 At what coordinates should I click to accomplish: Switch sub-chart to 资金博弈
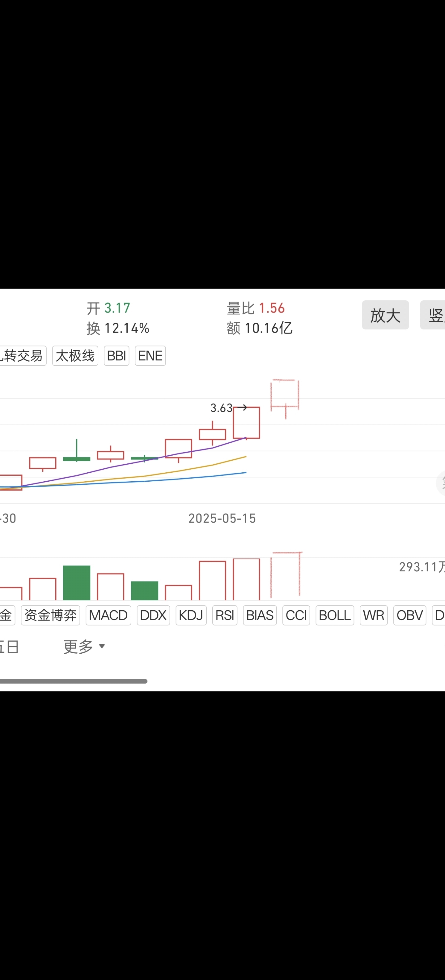[51, 615]
